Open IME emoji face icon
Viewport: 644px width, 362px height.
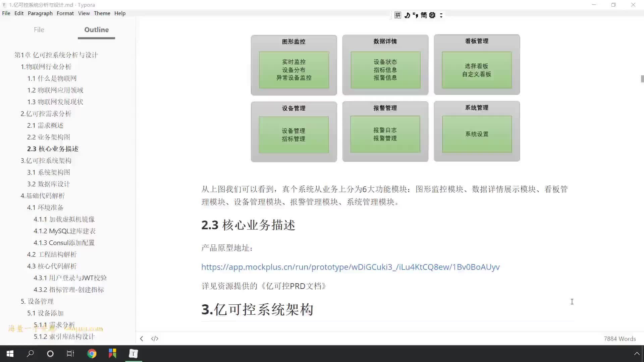[x=432, y=15]
